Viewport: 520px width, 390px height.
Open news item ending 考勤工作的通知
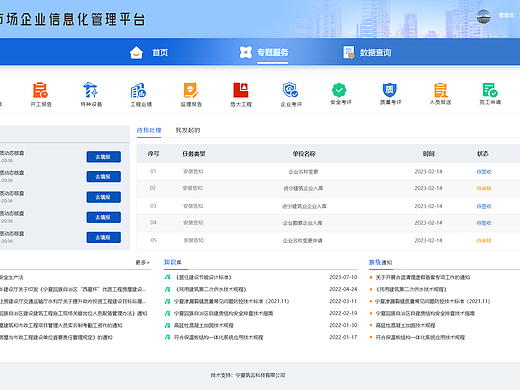pos(61,325)
